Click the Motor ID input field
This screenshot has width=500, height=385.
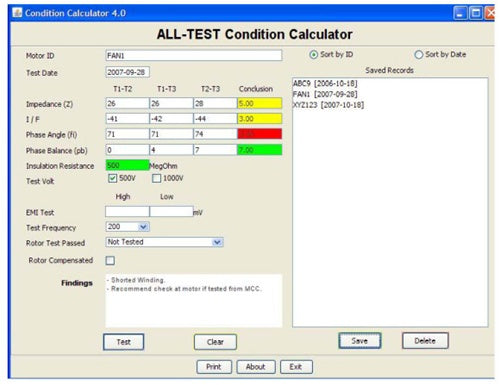click(x=194, y=55)
